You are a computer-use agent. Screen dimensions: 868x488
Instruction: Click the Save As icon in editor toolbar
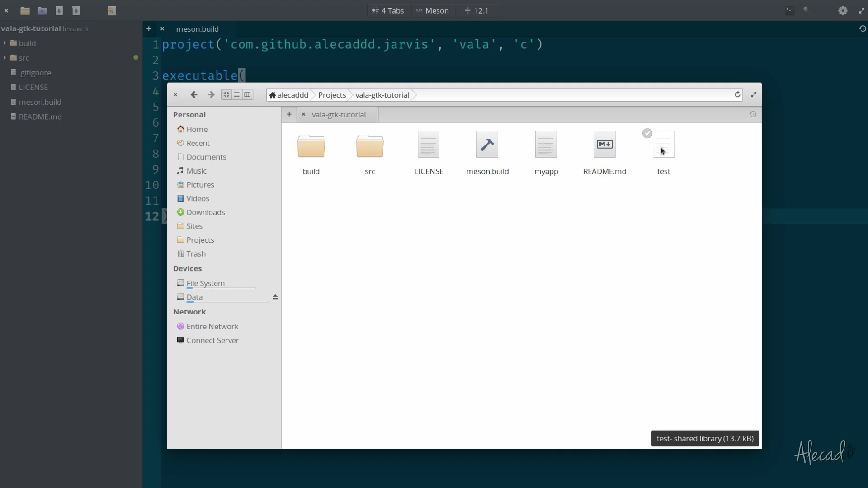(76, 10)
